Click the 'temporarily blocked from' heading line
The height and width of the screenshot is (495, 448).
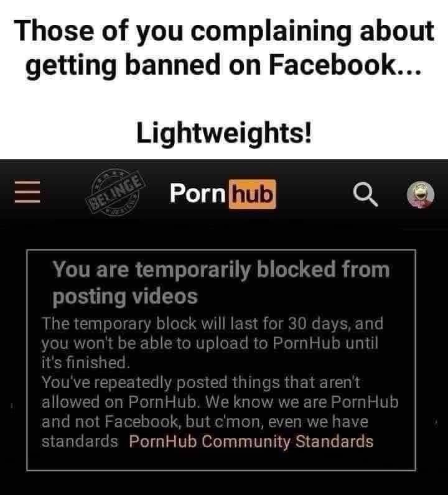click(221, 270)
